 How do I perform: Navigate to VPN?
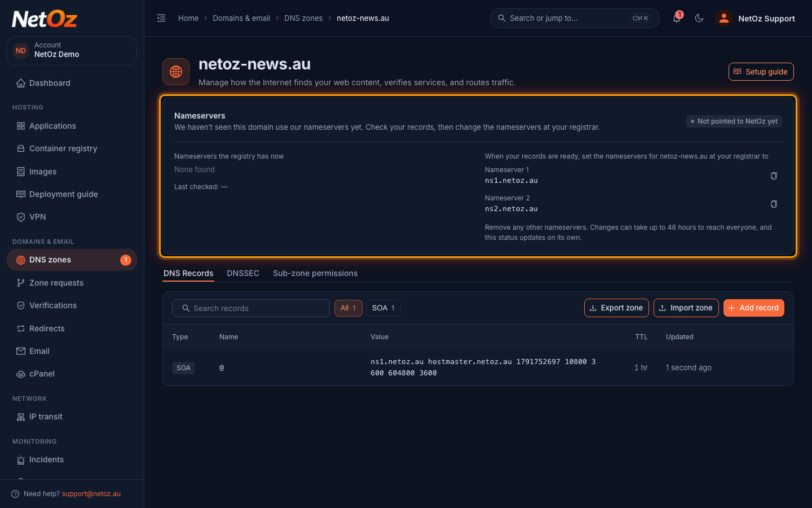tap(72, 217)
